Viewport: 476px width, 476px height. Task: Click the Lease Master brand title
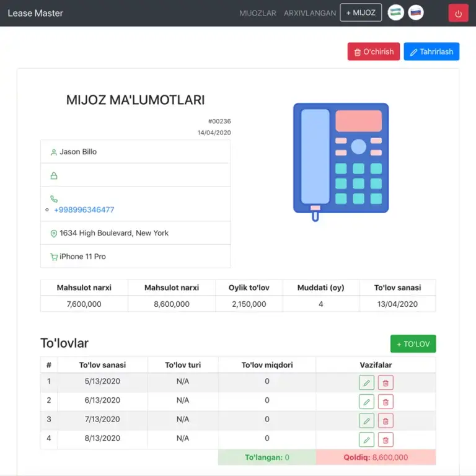click(35, 13)
